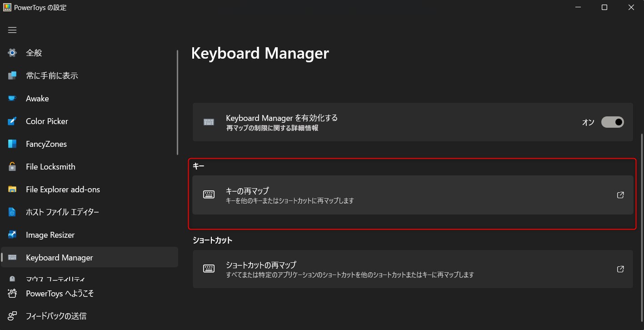Click the sidebar vertical scrollbar
Screen dimensions: 644x330
click(177, 102)
